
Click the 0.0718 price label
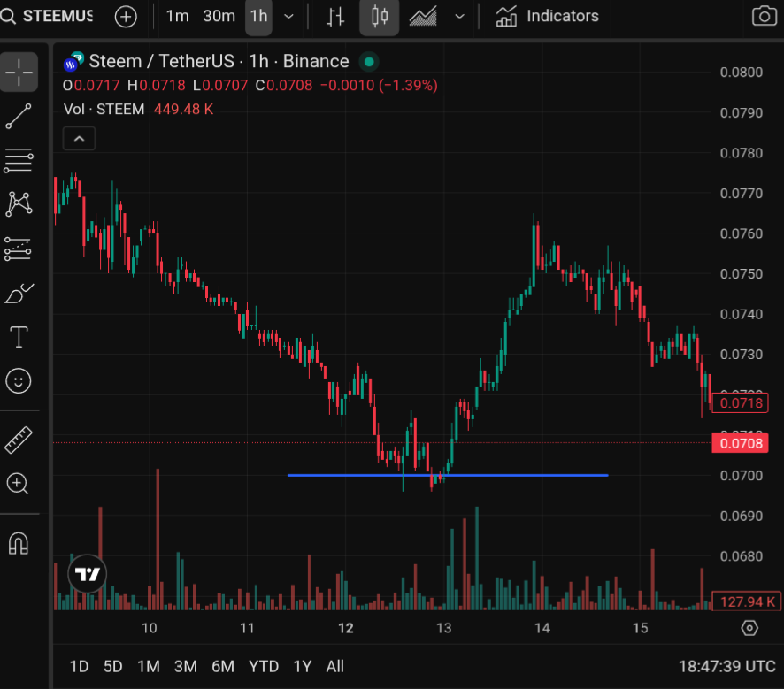coord(741,403)
